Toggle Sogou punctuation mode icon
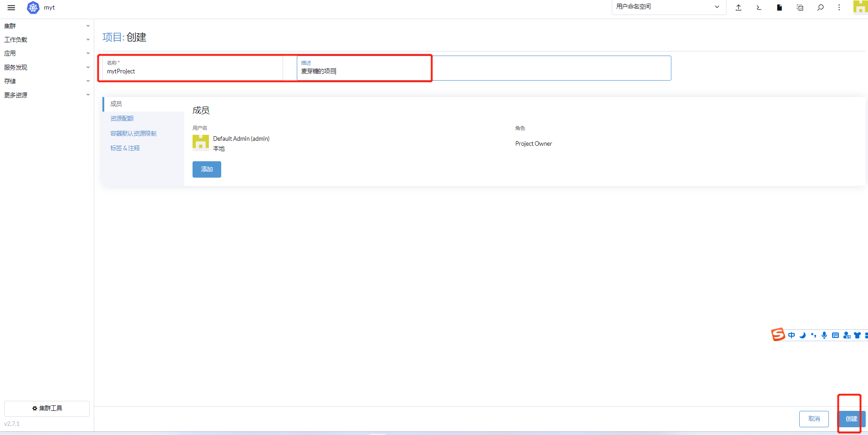 click(813, 335)
